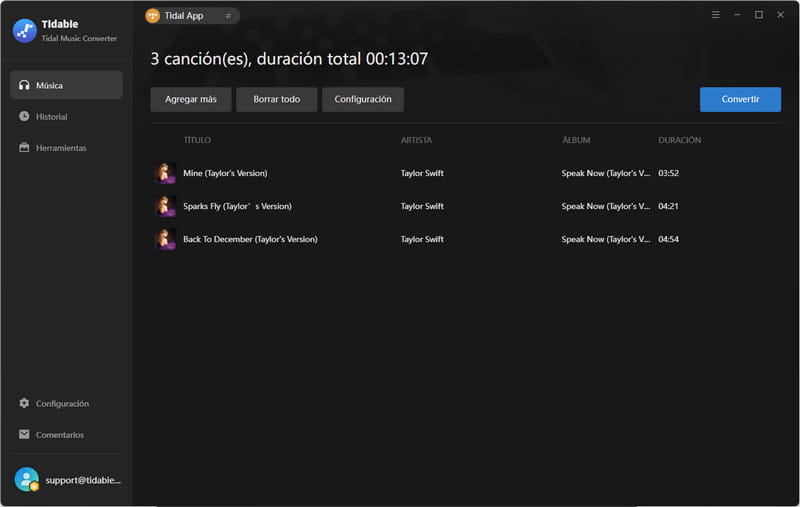Click the 04:21 duration value

coord(668,206)
